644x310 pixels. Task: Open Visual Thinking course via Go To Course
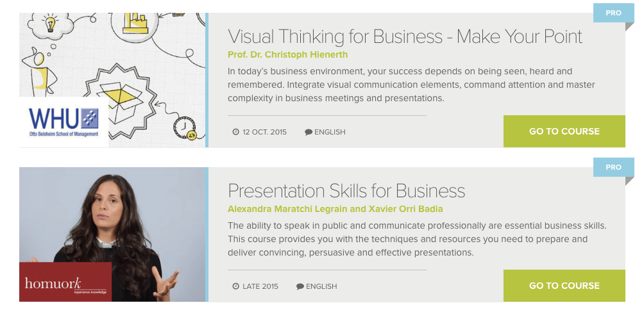click(564, 131)
